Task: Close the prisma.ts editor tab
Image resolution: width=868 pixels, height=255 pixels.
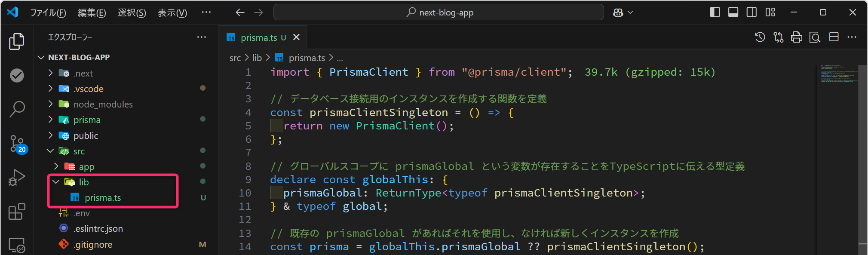Action: [296, 37]
